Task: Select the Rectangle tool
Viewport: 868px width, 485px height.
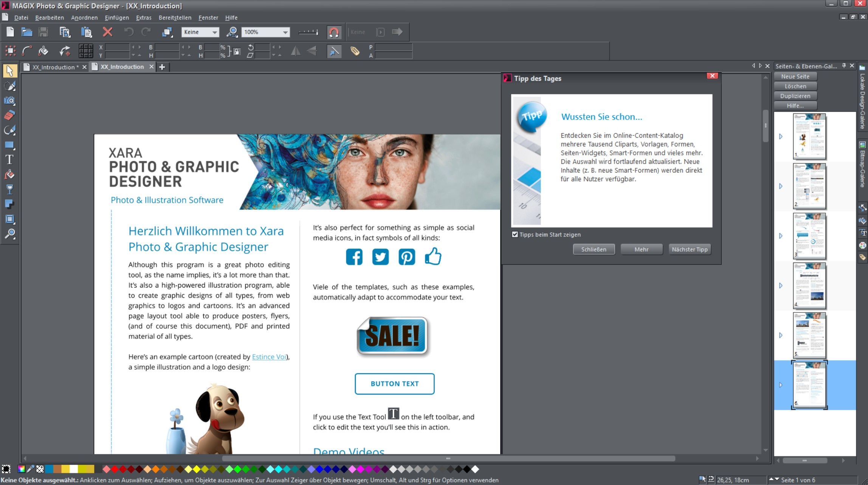Action: (x=10, y=145)
